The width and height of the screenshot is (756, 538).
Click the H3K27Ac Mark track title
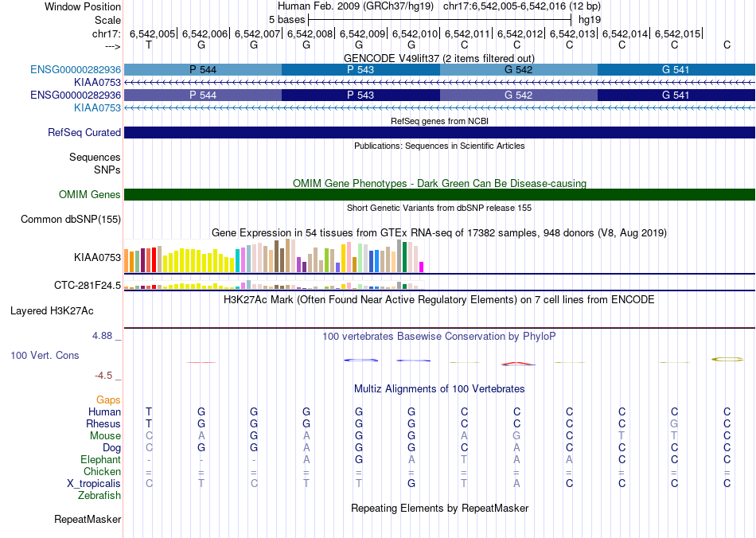439,300
